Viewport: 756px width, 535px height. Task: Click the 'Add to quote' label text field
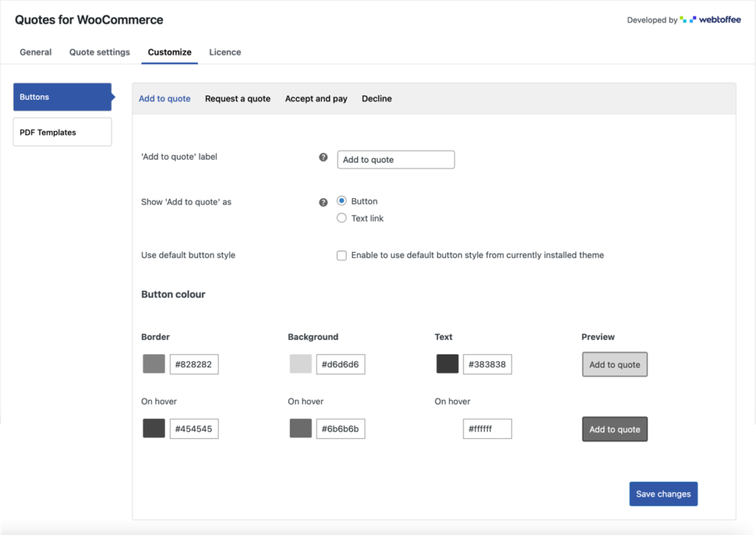[x=396, y=160]
